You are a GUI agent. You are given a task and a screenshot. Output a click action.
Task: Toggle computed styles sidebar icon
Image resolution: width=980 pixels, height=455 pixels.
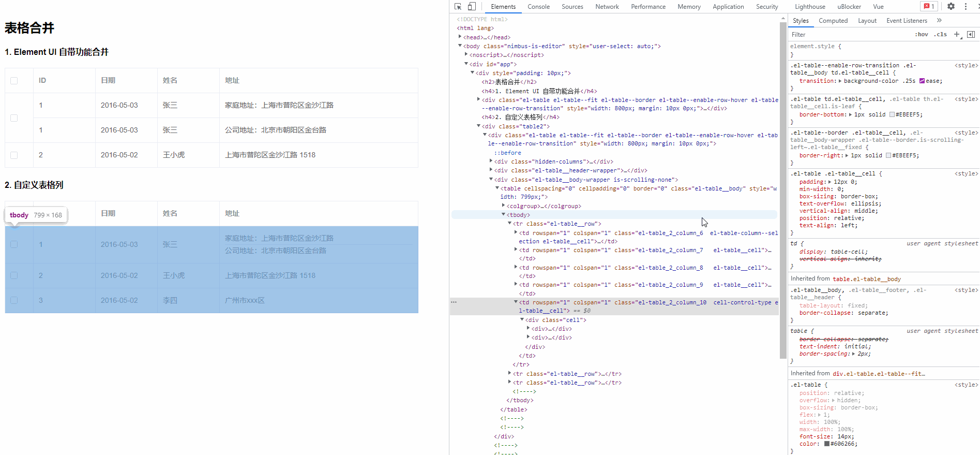pyautogui.click(x=971, y=34)
